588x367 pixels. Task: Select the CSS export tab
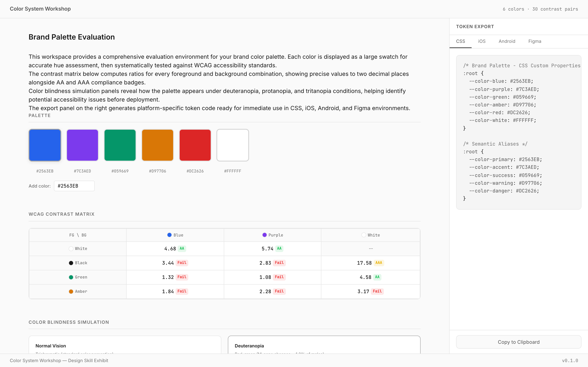point(460,41)
